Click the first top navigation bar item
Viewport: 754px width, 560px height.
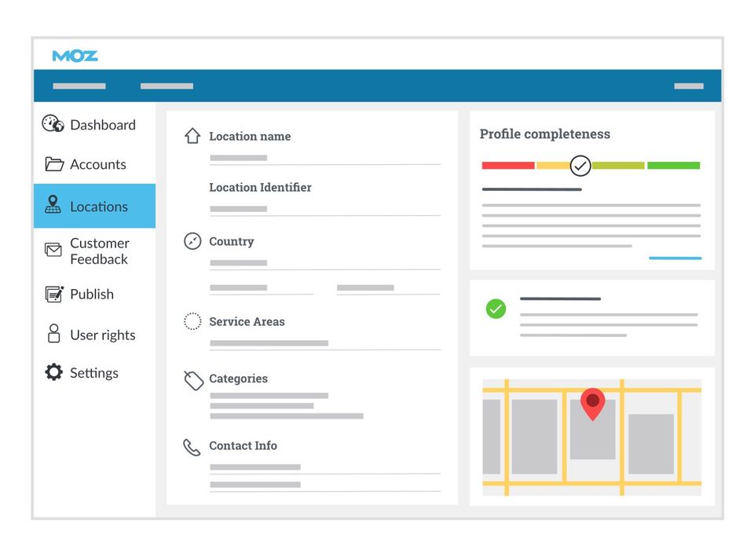pyautogui.click(x=79, y=86)
